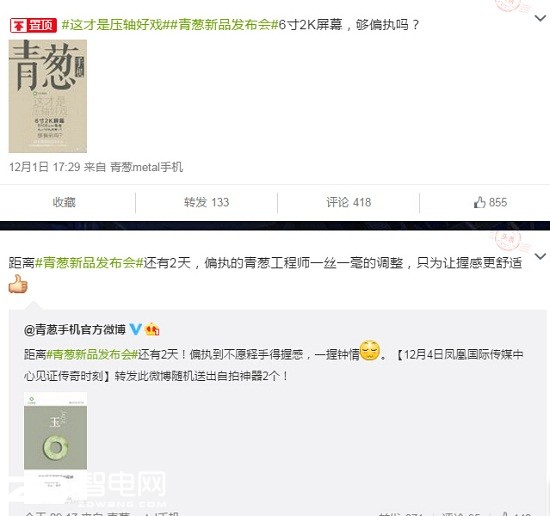The image size is (550, 516).
Task: Click 转发 133 to repost
Action: [x=207, y=202]
